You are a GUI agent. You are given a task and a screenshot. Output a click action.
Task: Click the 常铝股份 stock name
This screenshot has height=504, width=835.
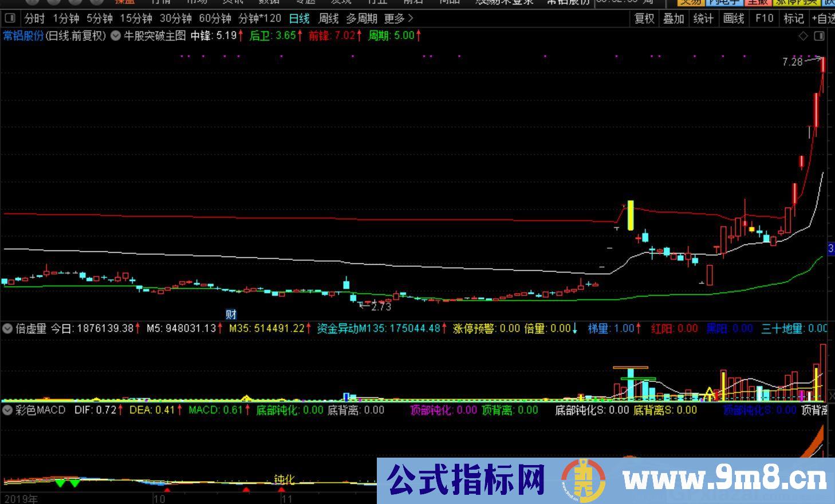click(23, 36)
